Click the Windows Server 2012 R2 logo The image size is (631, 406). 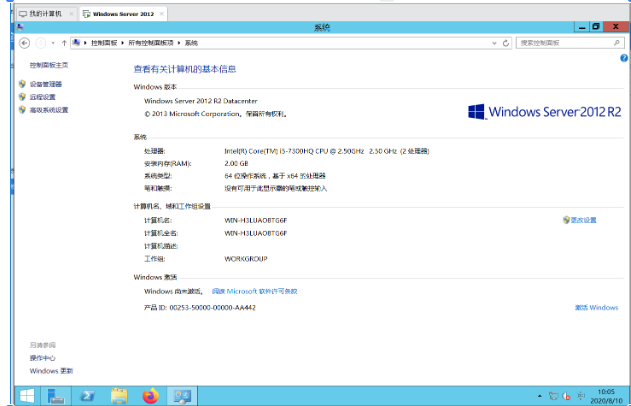(544, 111)
